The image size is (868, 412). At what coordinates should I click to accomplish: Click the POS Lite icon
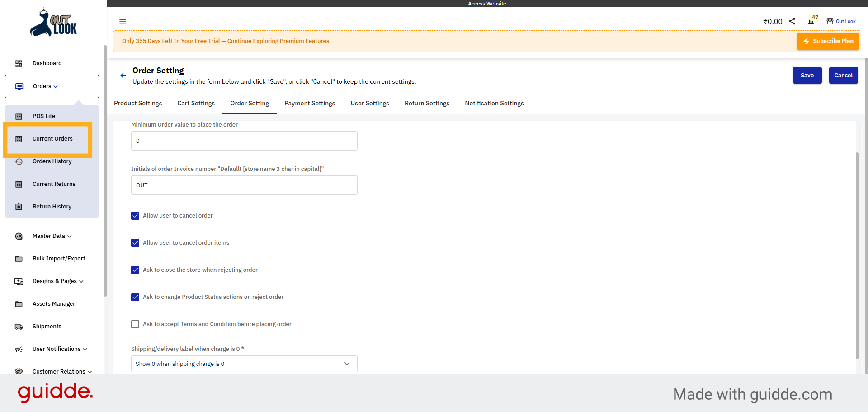point(19,116)
